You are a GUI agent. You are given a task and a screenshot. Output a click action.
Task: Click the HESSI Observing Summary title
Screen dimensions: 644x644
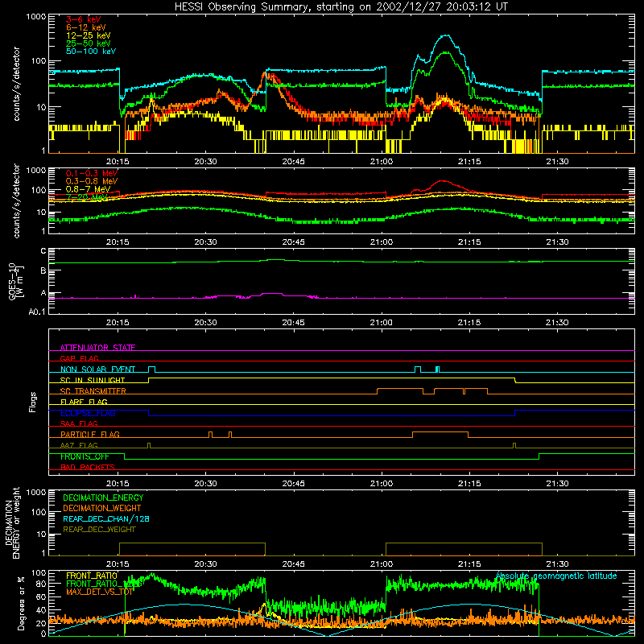click(x=341, y=7)
